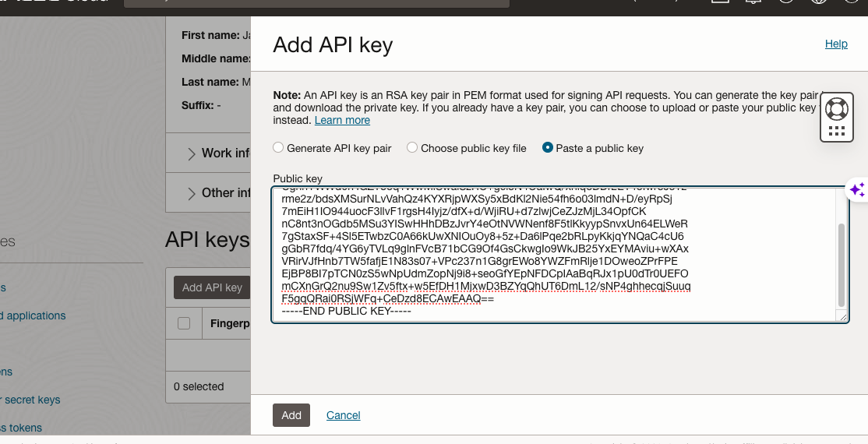Open the notifications bell in the top bar

tap(753, 2)
